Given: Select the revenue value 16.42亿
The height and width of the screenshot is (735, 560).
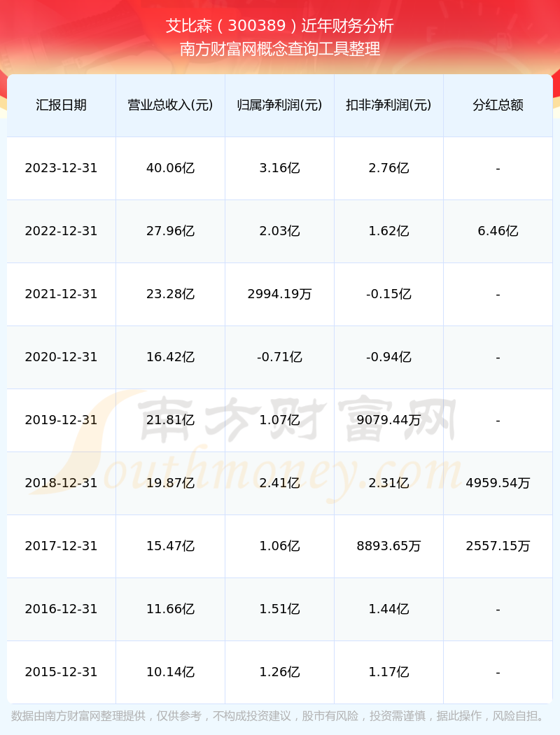Looking at the screenshot, I should pyautogui.click(x=170, y=357).
